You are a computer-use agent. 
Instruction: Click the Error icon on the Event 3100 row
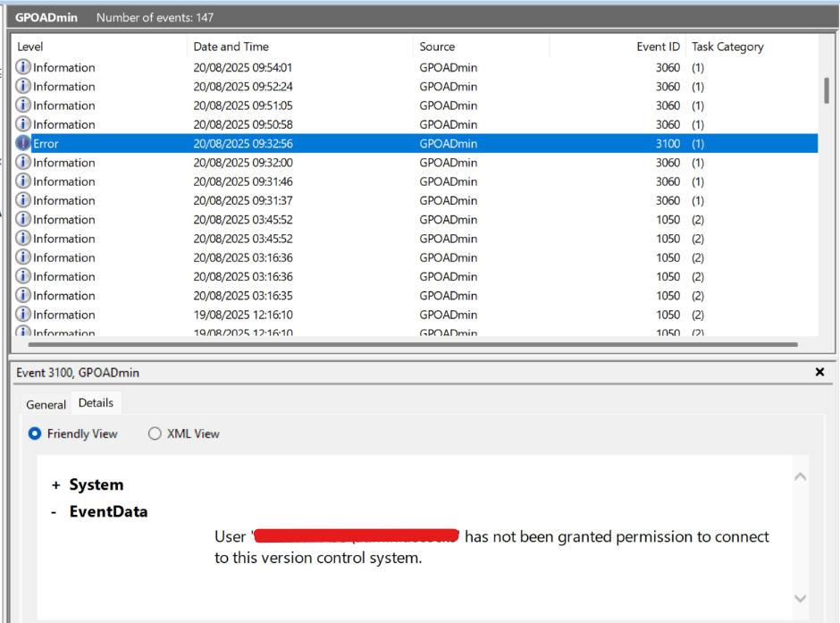pos(22,143)
